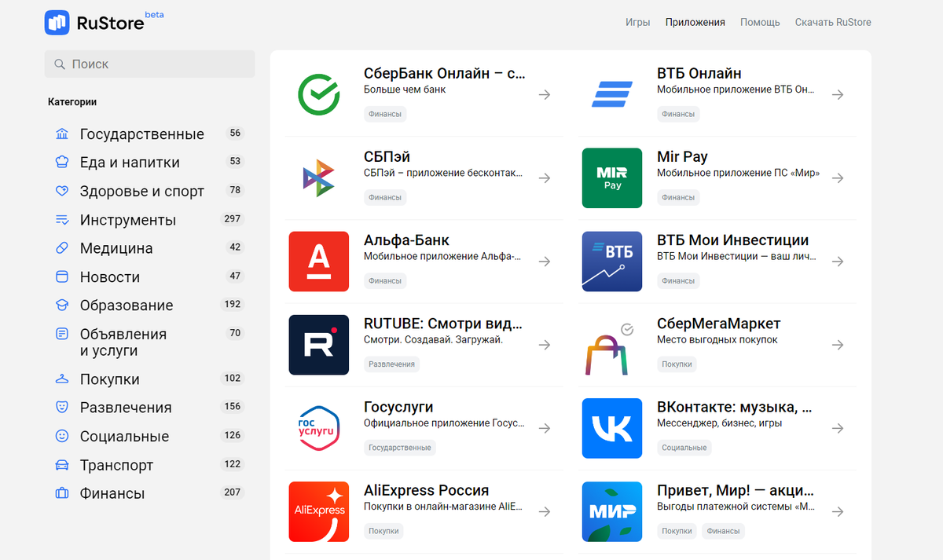Open the RUTUBE app icon

(x=319, y=345)
